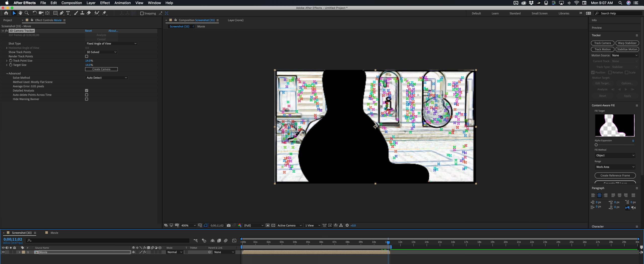The width and height of the screenshot is (644, 264).
Task: Open the Graph Editor in the timeline
Action: point(234,240)
